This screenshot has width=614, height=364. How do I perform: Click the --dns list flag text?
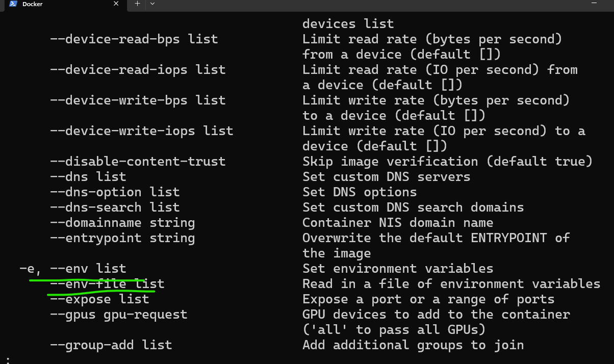[88, 176]
